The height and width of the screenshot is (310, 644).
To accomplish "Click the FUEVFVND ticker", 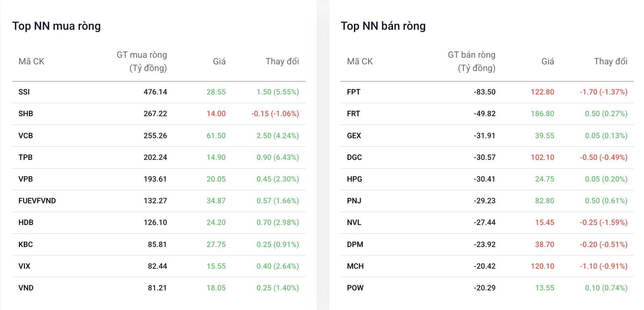I will 37,201.
